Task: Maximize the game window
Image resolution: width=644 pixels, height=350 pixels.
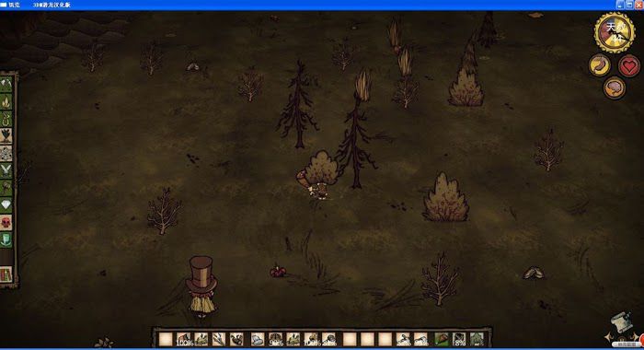Action: pos(629,5)
